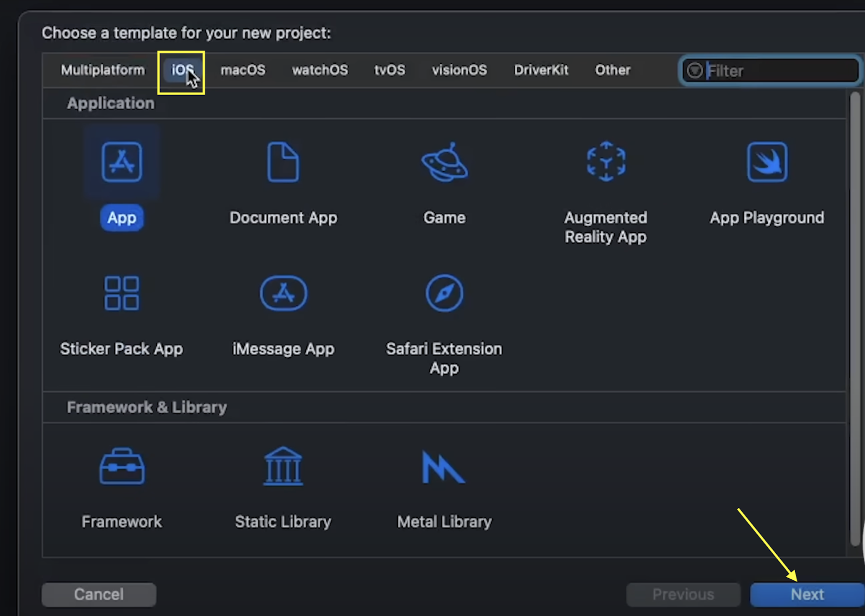Choose the Static Library building icon
The height and width of the screenshot is (616, 865).
tap(283, 466)
